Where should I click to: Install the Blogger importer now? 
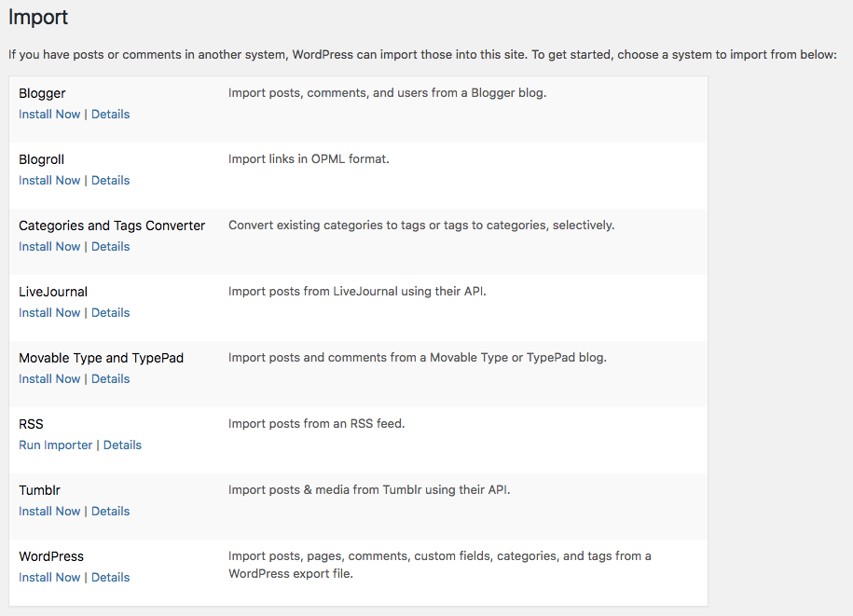click(49, 115)
